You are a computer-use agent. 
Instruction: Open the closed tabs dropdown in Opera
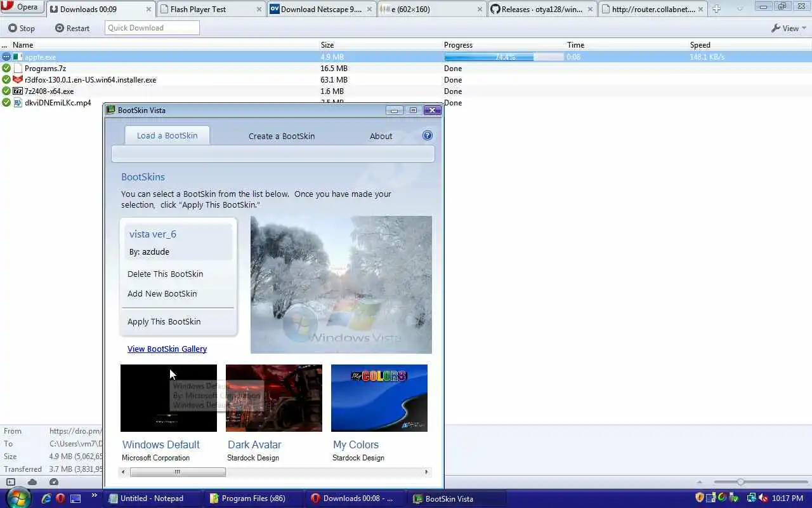[740, 9]
